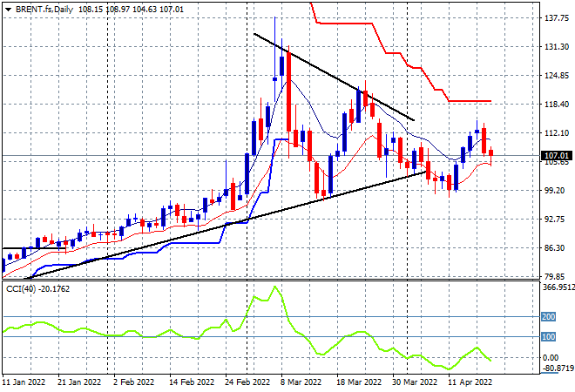
Task: Select the 14 Feb 2022 date label
Action: [x=192, y=382]
